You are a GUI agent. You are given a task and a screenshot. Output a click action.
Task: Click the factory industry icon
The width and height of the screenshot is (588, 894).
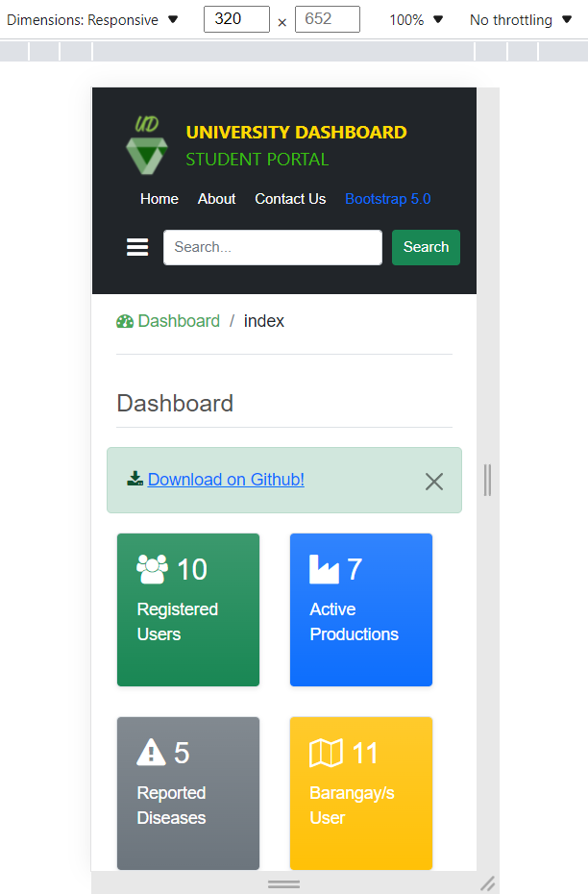(324, 569)
